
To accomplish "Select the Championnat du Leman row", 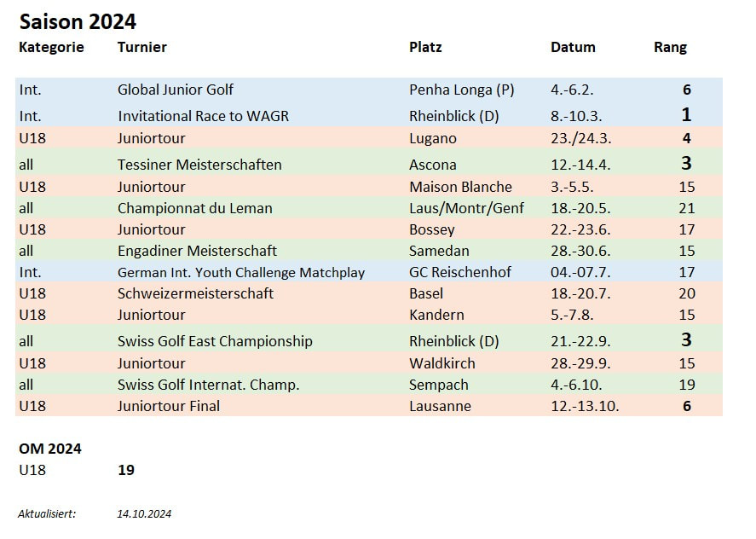I will pyautogui.click(x=369, y=208).
